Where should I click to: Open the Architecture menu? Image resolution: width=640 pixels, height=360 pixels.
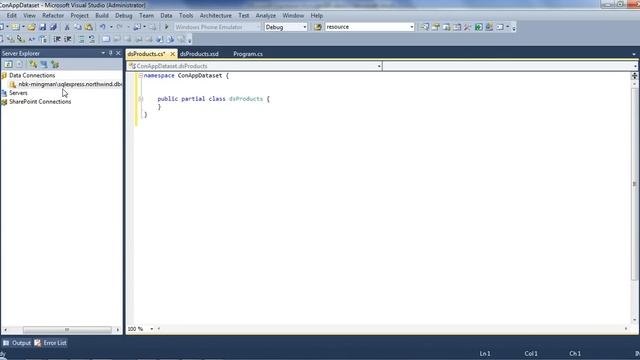(x=216, y=16)
